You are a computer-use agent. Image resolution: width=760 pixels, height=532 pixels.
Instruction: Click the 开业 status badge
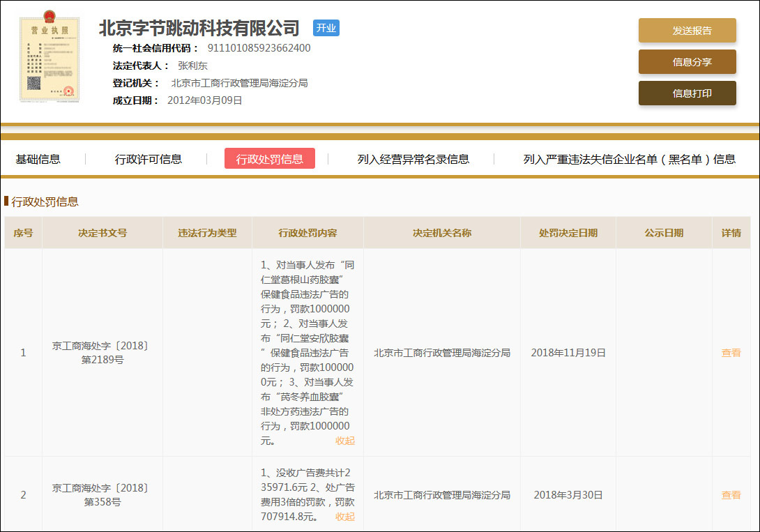pyautogui.click(x=326, y=29)
